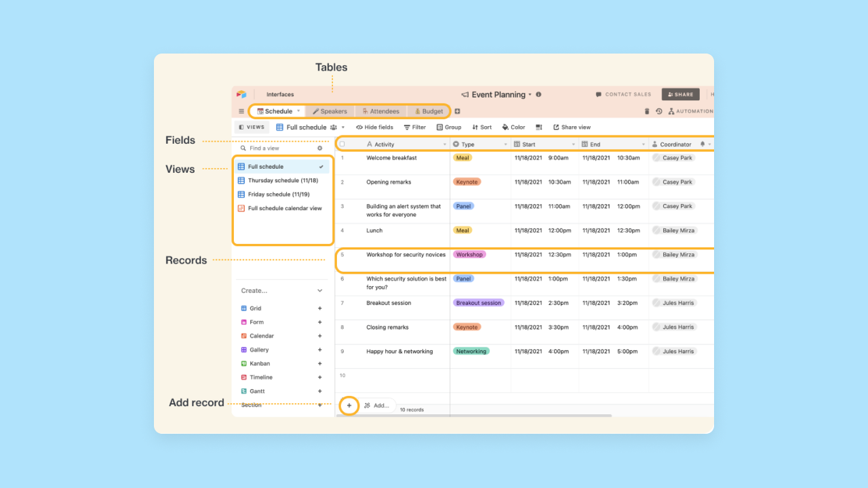This screenshot has height=488, width=868.
Task: Collapse the Create... section chevron
Action: [x=319, y=290]
